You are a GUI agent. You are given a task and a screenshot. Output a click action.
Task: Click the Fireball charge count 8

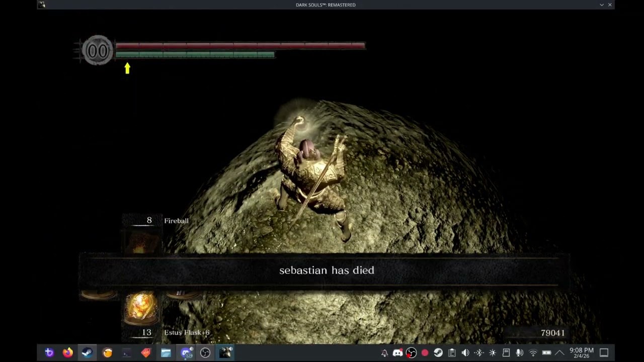(149, 220)
